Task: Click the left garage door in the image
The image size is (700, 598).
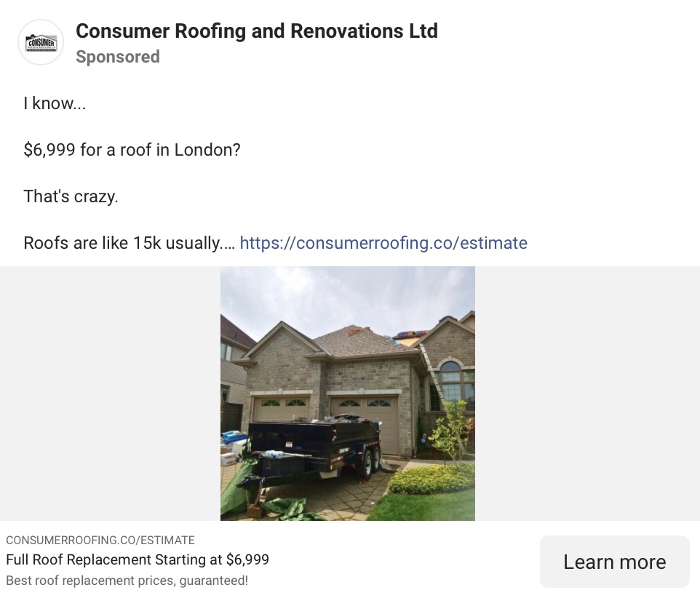Action: [282, 405]
